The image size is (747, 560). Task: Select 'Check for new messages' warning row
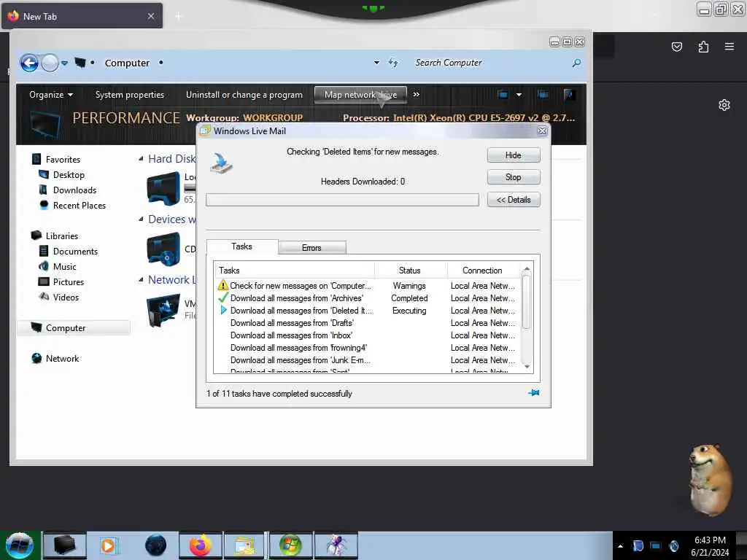(x=368, y=285)
